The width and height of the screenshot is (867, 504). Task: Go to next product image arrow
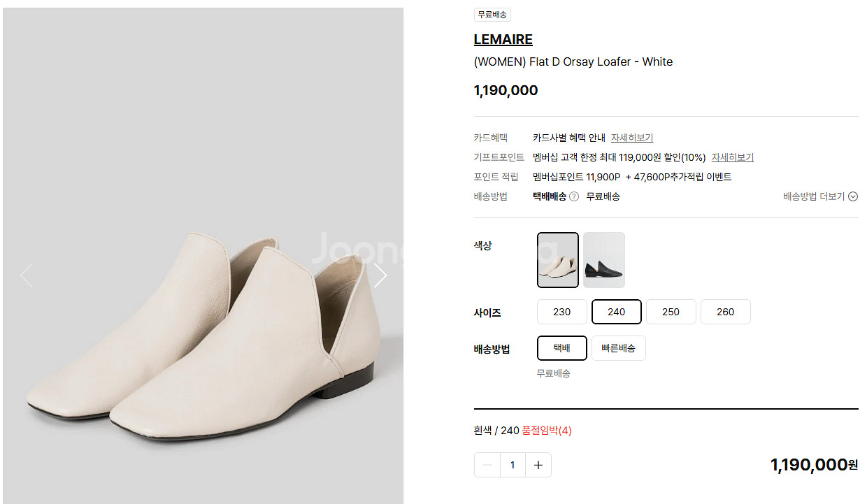pos(380,275)
